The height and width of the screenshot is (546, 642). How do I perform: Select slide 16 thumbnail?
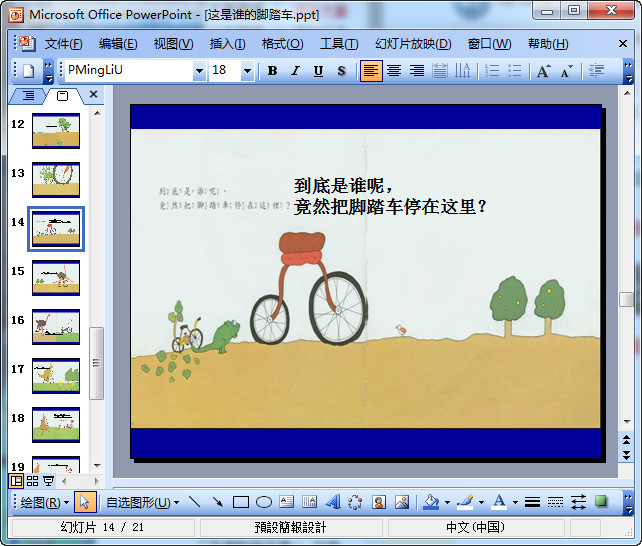(x=56, y=327)
